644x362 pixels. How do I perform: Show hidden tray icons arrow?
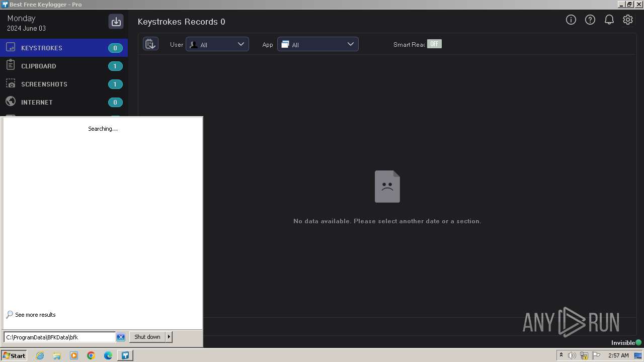click(561, 355)
